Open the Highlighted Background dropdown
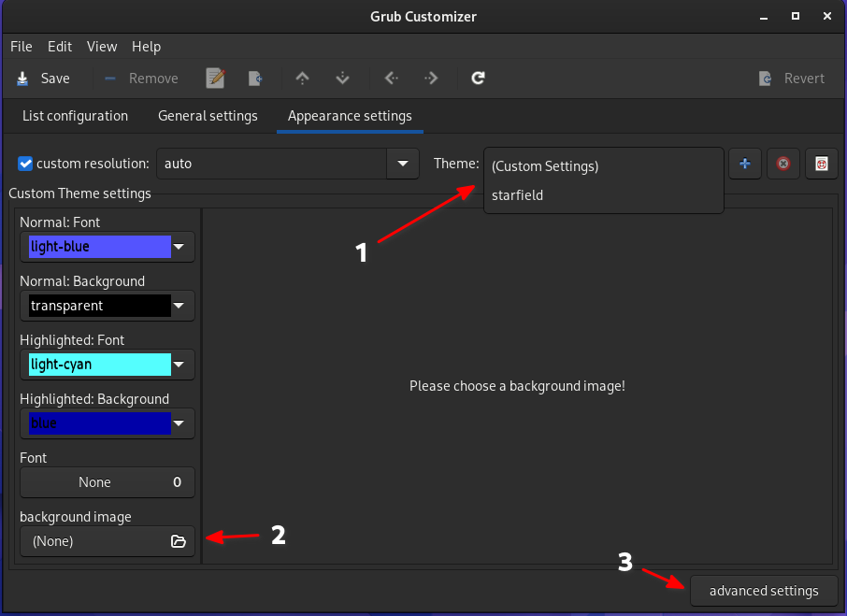This screenshot has width=847, height=616. click(178, 423)
